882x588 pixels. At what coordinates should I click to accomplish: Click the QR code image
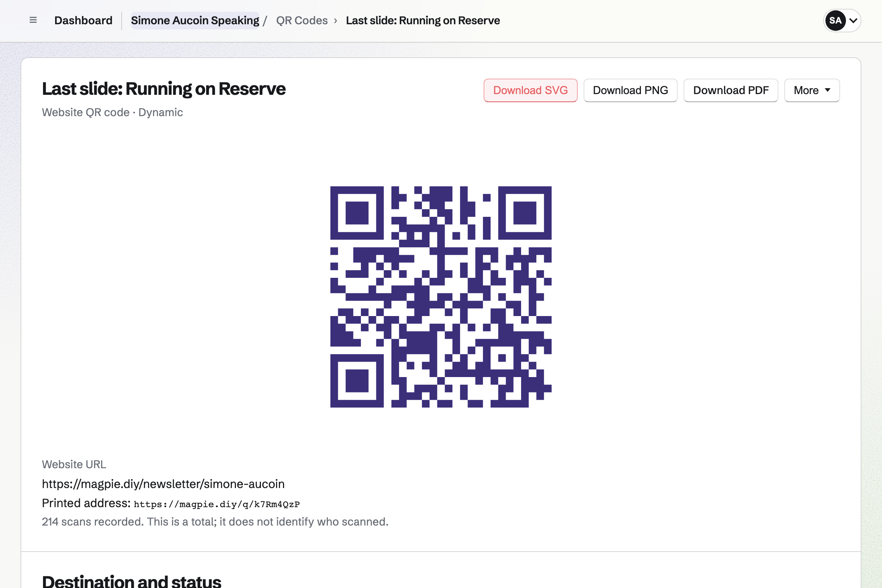[441, 297]
